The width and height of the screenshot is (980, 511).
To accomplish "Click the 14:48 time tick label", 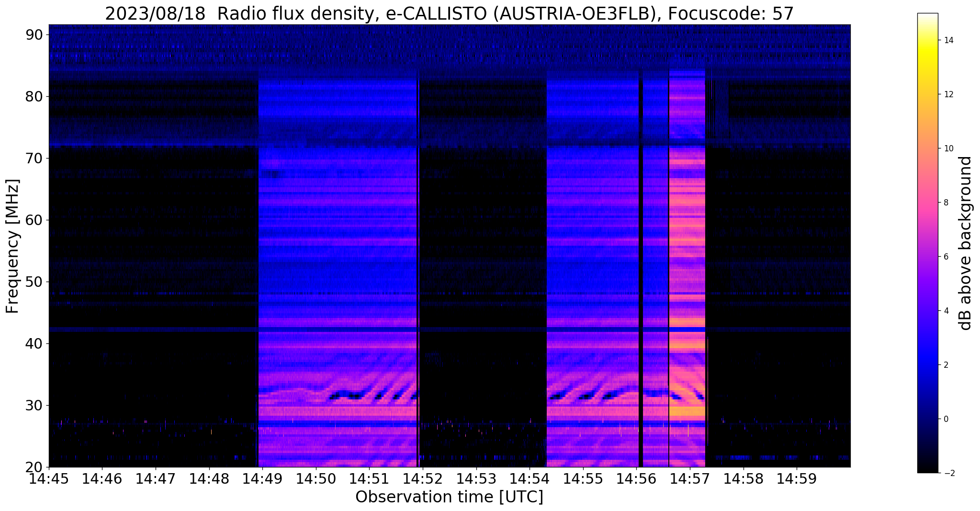I will [x=209, y=478].
